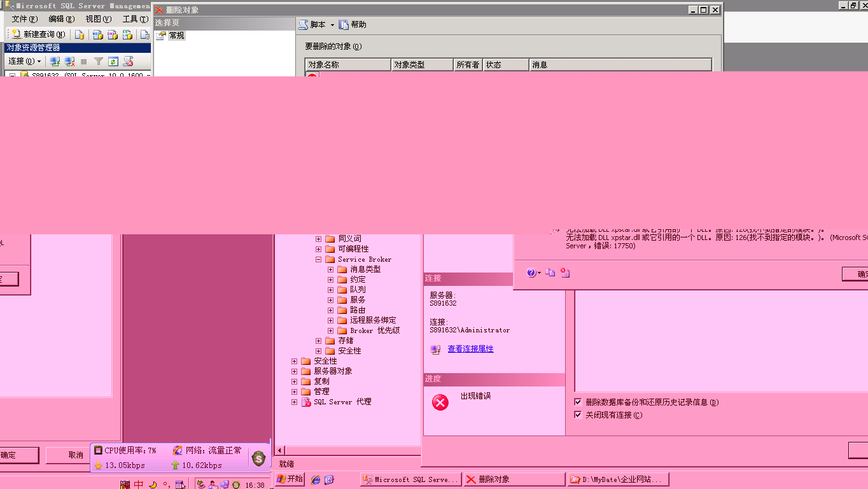
Task: Click the New Query (新建查询) toolbar button
Action: [39, 34]
